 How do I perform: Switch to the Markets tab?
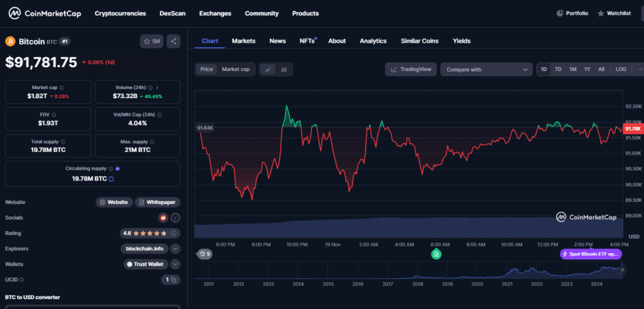[243, 41]
